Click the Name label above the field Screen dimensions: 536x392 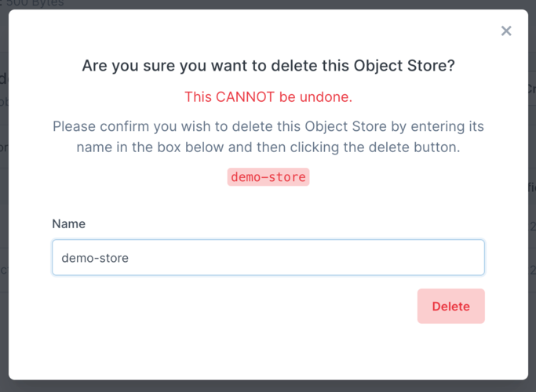(x=69, y=224)
